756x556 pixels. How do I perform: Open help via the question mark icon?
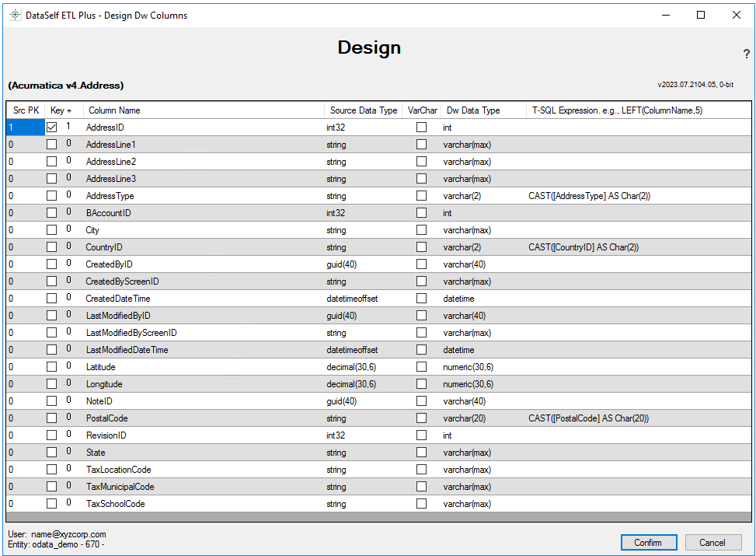pos(746,54)
